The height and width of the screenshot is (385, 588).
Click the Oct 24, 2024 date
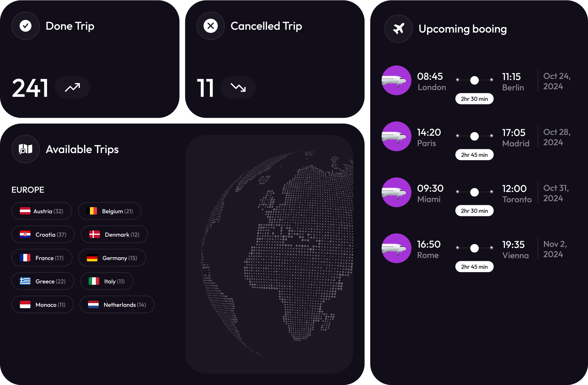[557, 81]
